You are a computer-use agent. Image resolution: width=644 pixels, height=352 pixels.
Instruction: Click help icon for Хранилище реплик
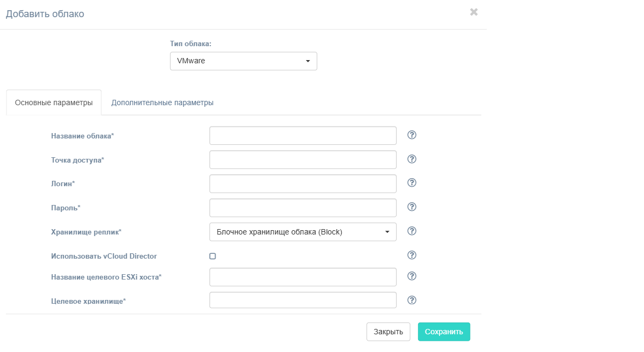pyautogui.click(x=412, y=231)
